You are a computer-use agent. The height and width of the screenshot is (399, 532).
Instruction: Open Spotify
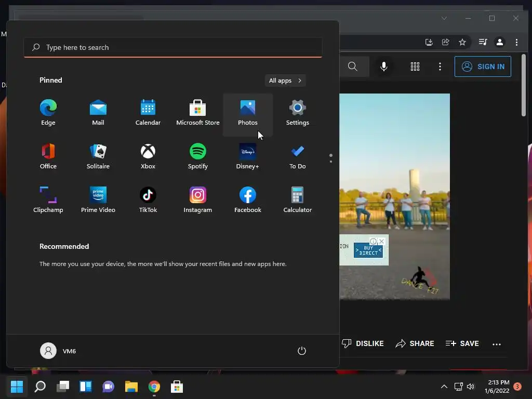coord(198,157)
